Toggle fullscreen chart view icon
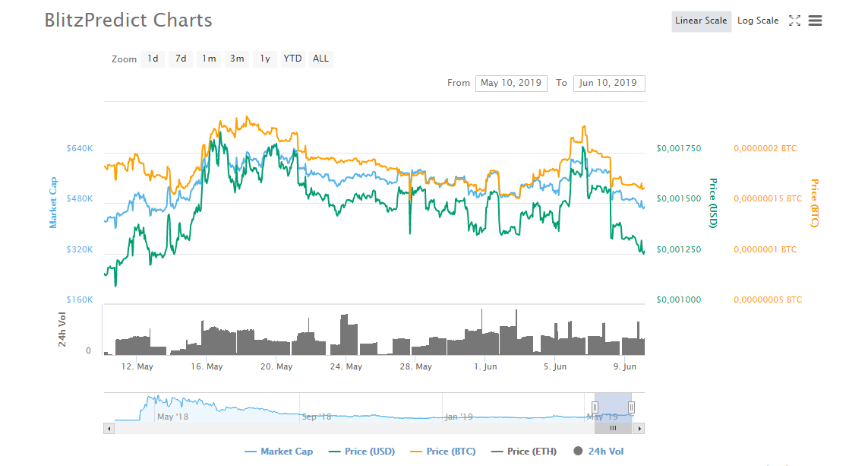 (794, 21)
